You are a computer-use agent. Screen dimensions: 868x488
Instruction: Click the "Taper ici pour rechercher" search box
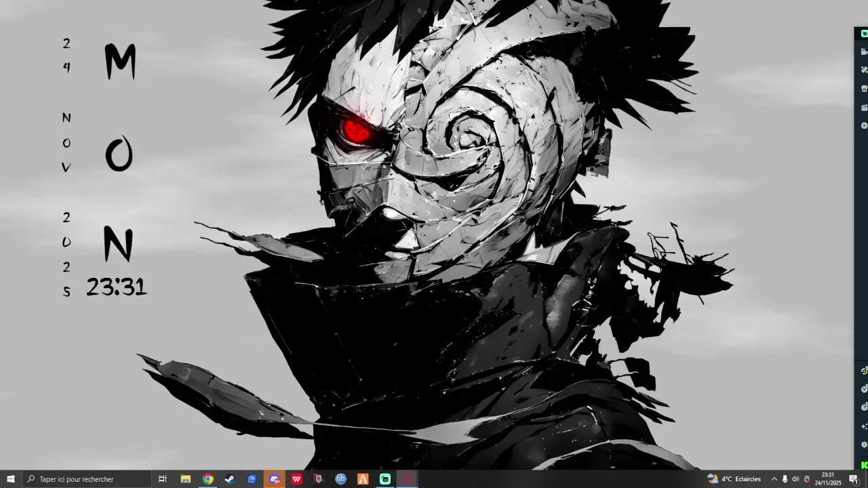point(87,479)
